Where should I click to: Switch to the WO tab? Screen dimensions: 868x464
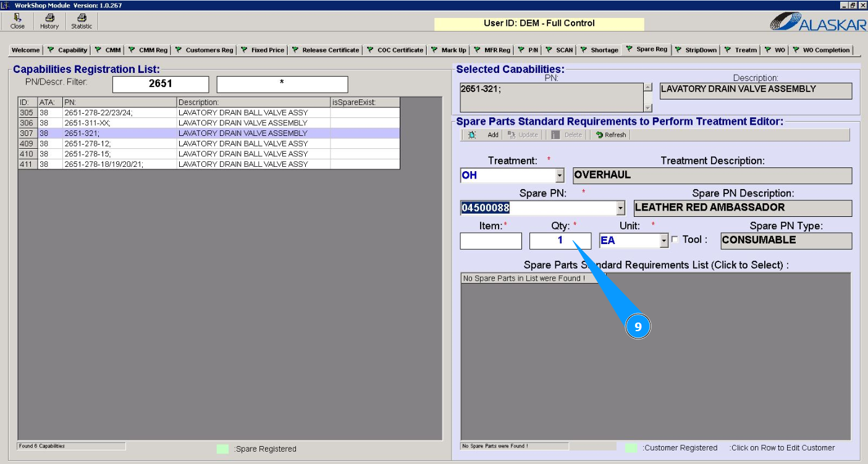[x=775, y=50]
